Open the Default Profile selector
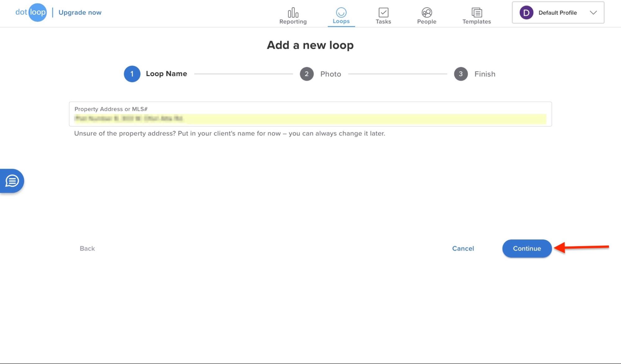The image size is (621, 364). pyautogui.click(x=558, y=13)
